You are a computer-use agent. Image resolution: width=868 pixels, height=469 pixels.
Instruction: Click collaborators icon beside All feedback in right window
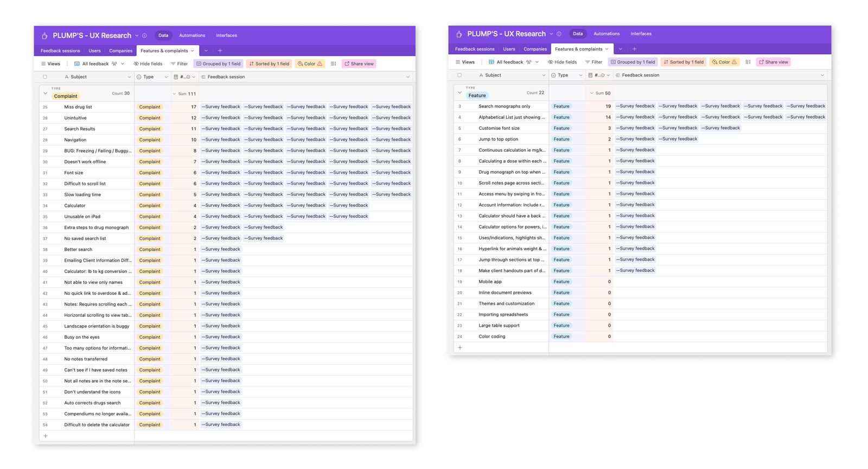tap(529, 62)
